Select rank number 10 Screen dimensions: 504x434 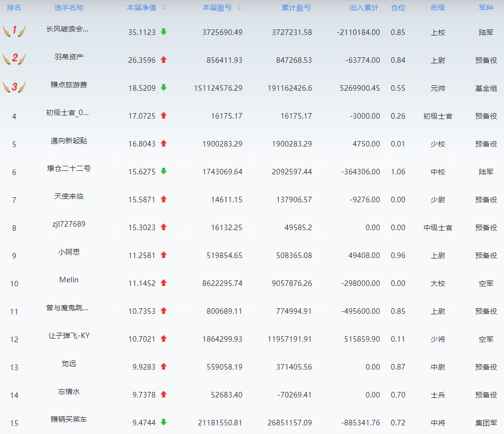tap(14, 284)
